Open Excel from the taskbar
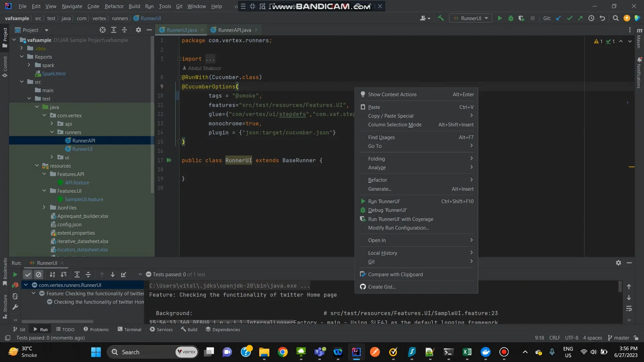The width and height of the screenshot is (644, 362). pos(467,352)
